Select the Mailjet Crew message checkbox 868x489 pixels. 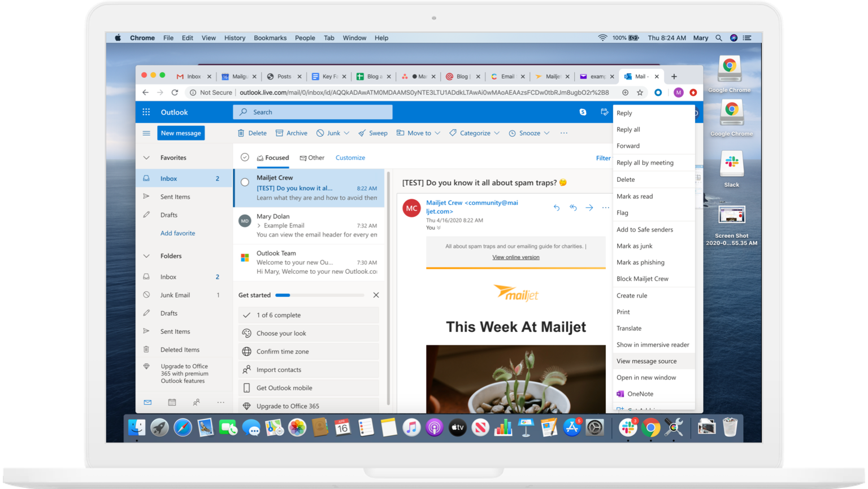245,182
